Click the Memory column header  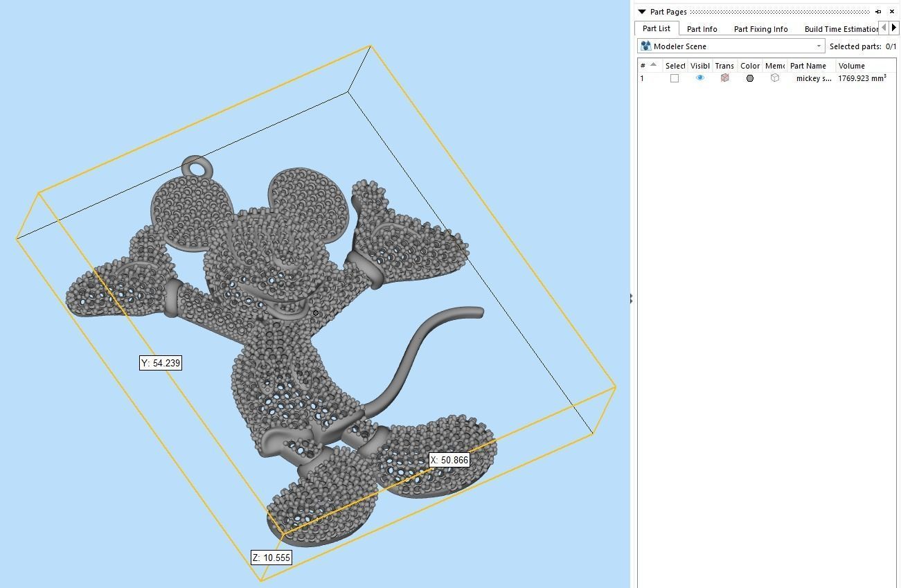(775, 66)
